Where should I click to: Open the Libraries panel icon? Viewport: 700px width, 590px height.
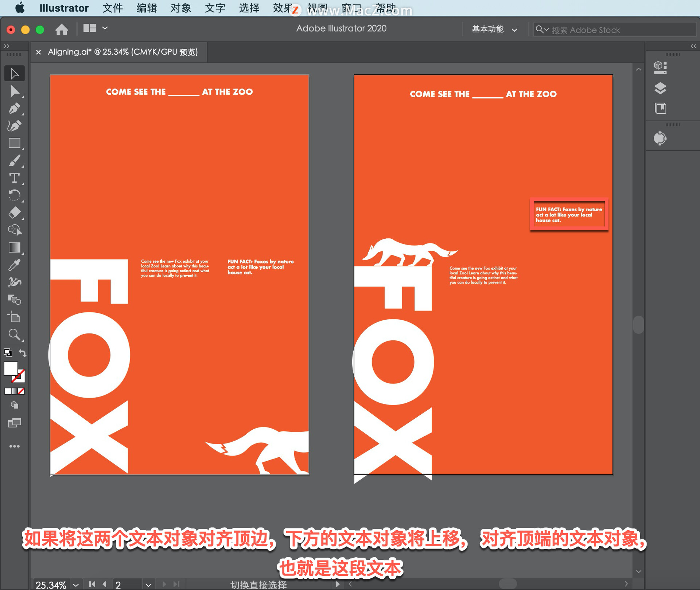click(660, 109)
